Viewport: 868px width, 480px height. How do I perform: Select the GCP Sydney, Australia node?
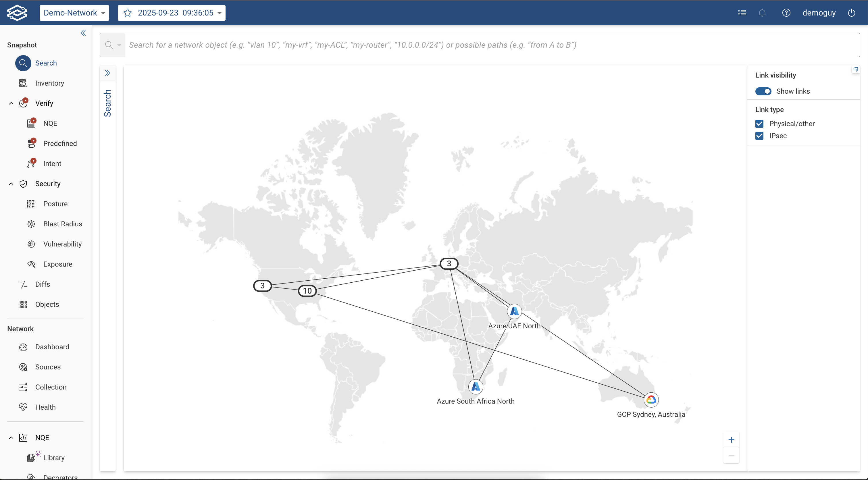pyautogui.click(x=651, y=400)
